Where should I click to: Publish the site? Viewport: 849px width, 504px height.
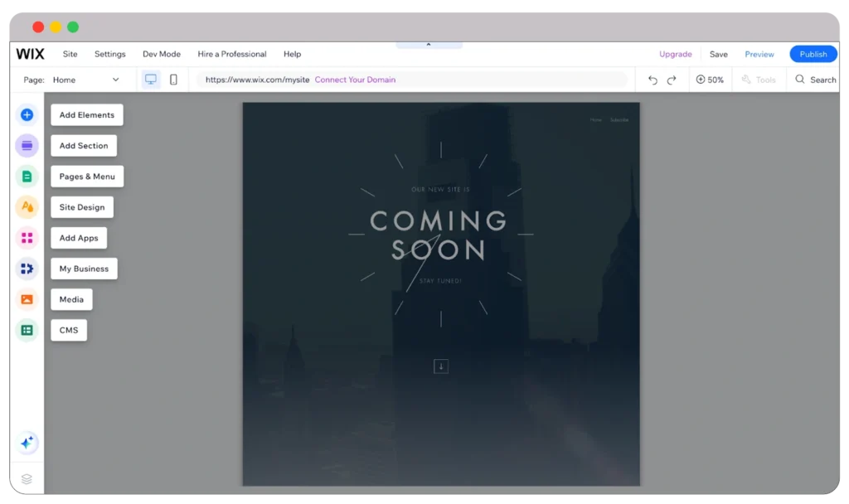click(813, 53)
